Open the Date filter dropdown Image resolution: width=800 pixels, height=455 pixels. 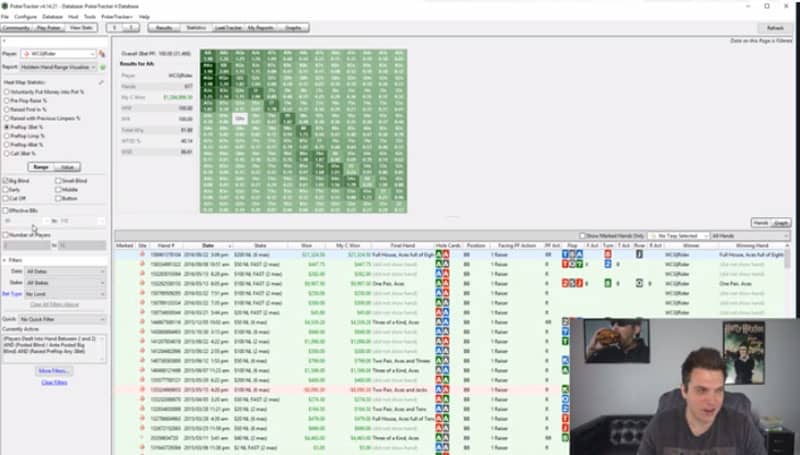pyautogui.click(x=65, y=271)
